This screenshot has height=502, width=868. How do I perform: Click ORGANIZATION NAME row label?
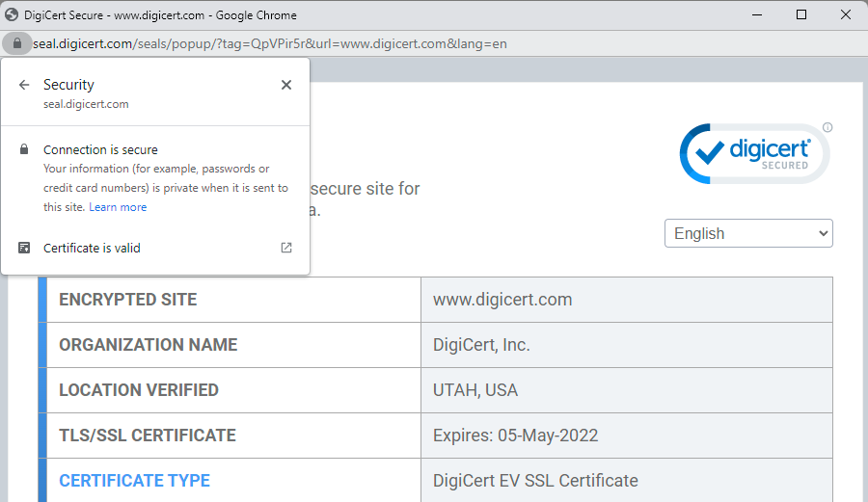click(149, 344)
